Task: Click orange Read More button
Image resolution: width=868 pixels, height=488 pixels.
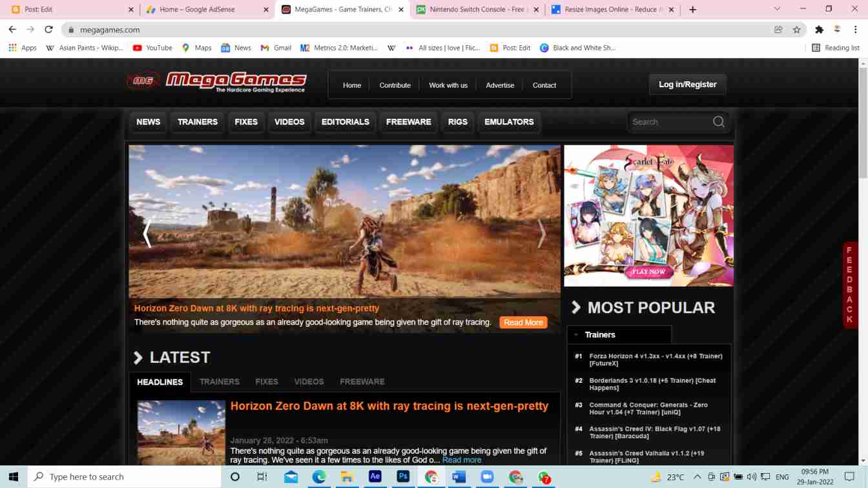Action: pyautogui.click(x=523, y=322)
